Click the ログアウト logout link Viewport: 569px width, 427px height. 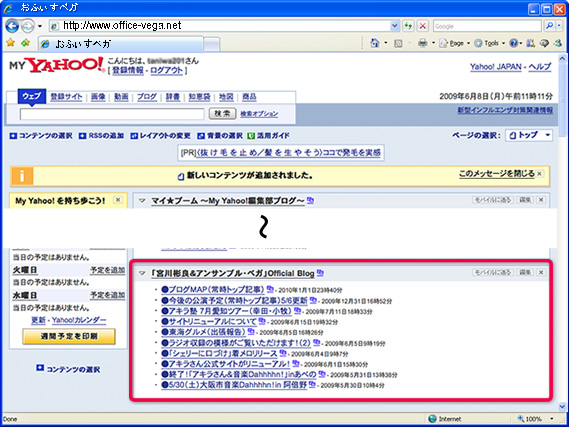pos(166,70)
